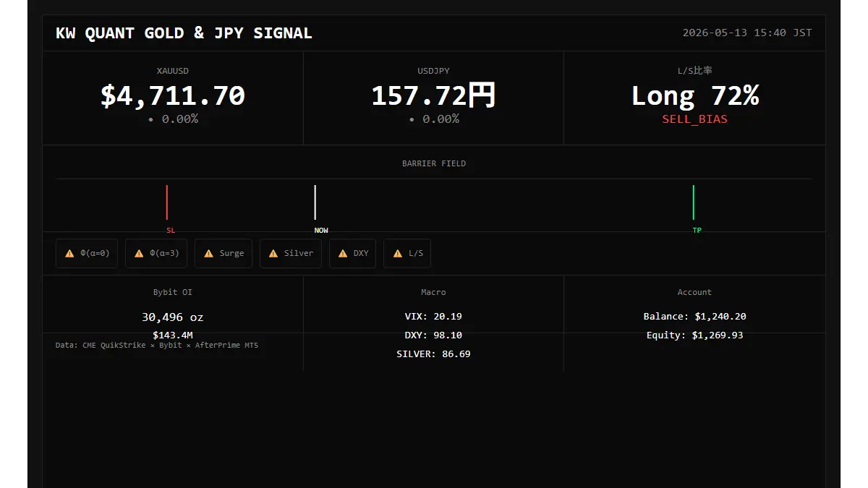Select the 157.72円 rate value
The image size is (868, 488).
click(x=433, y=95)
